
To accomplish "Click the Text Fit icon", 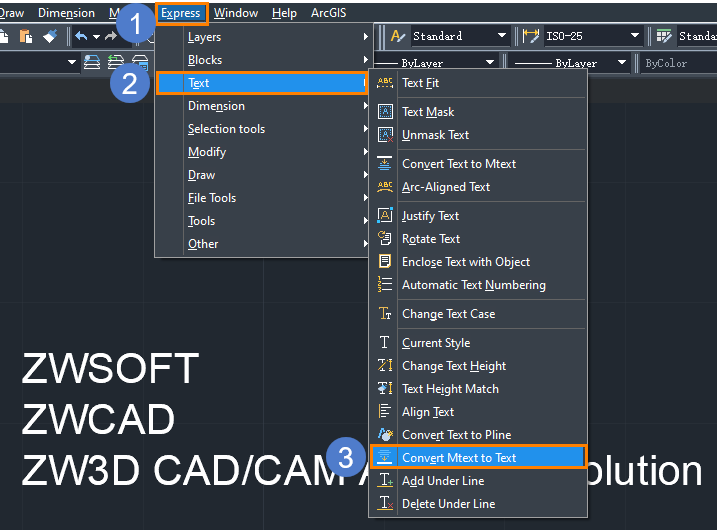I will (385, 83).
